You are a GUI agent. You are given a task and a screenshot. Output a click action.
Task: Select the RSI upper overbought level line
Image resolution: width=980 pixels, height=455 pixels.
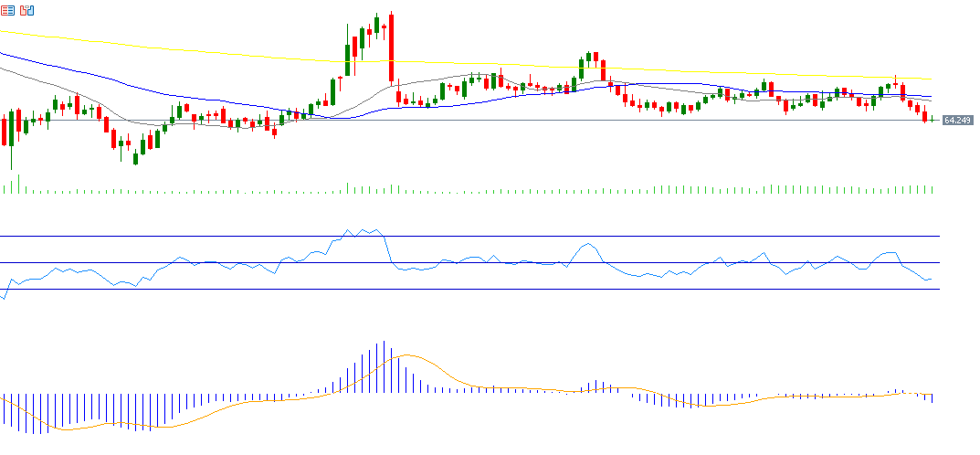[x=548, y=236]
